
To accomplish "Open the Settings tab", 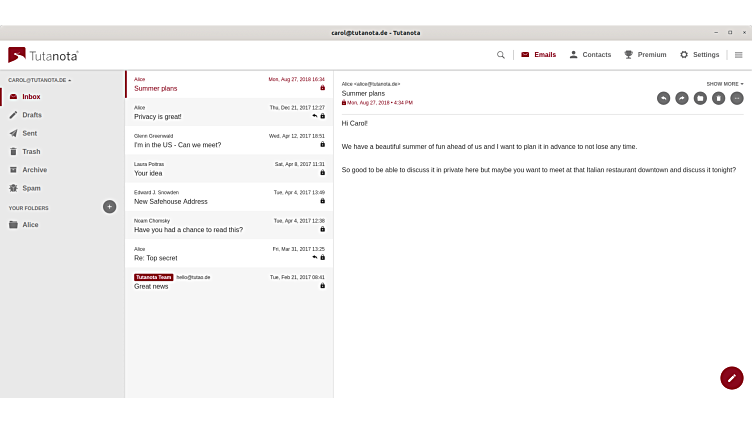I will click(x=699, y=55).
